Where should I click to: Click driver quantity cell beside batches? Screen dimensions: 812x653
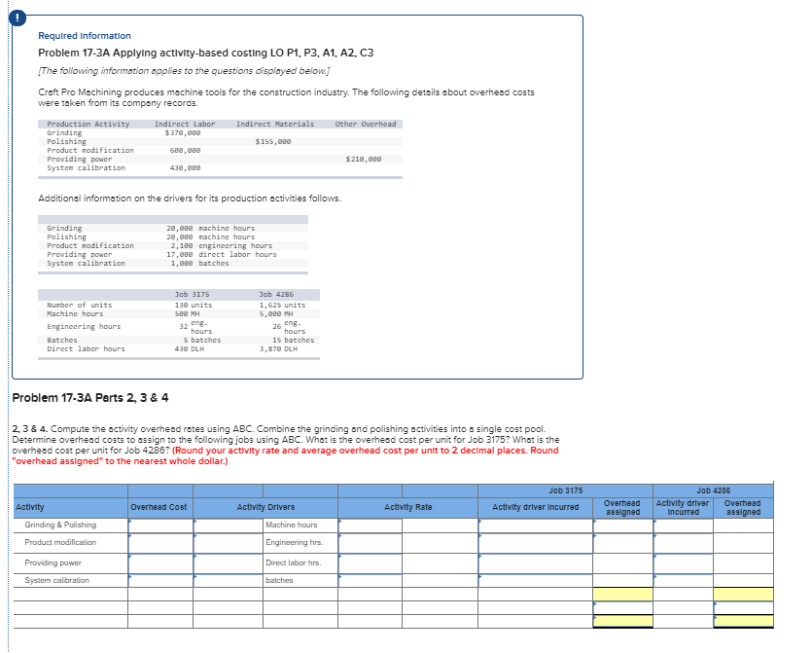(228, 580)
